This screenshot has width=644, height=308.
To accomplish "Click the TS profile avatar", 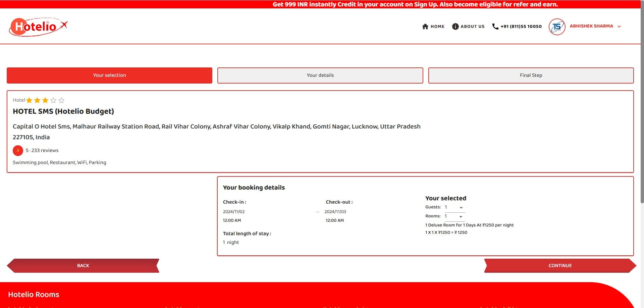I will 557,27.
